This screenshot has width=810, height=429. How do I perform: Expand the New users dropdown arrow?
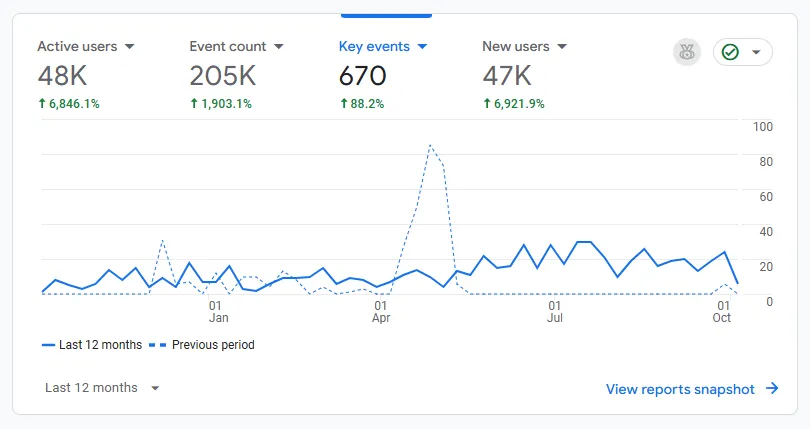[x=562, y=47]
